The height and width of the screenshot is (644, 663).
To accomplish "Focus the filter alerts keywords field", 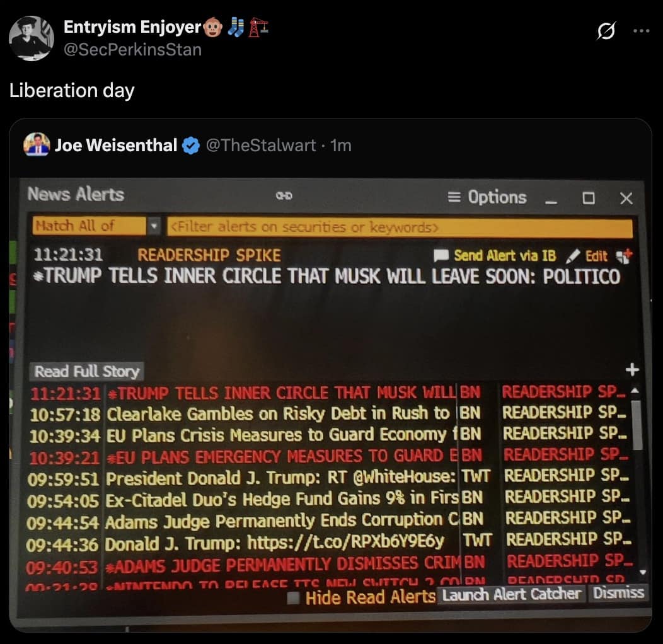I will click(x=400, y=227).
